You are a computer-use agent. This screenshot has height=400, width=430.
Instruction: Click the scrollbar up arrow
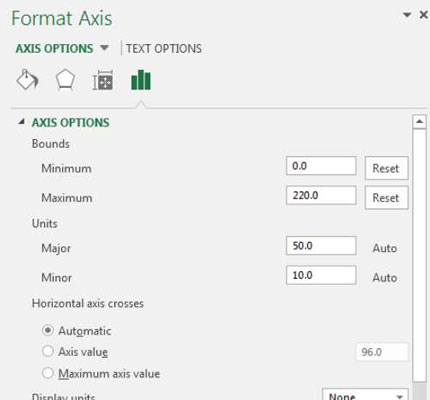pyautogui.click(x=419, y=122)
